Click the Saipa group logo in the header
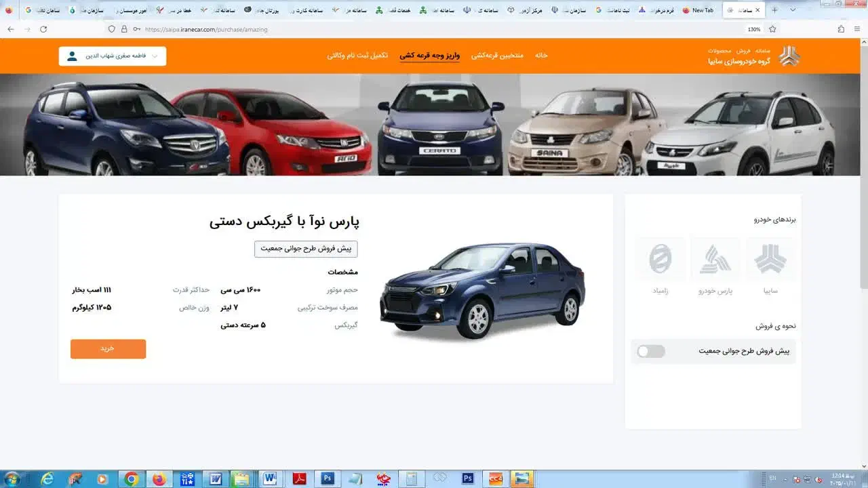This screenshot has height=488, width=868. 789,56
